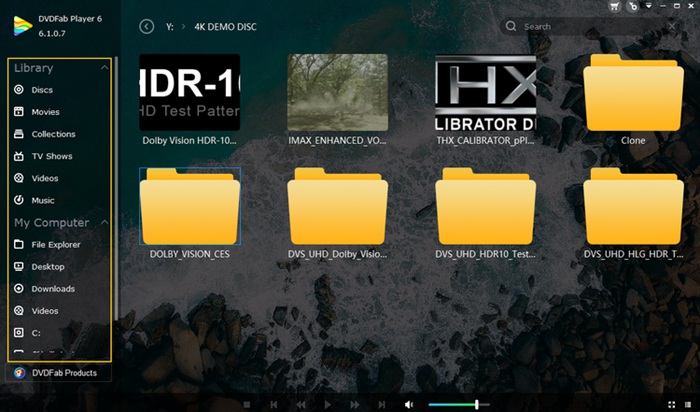Viewport: 700px width, 412px height.
Task: Click the Rewind button
Action: coord(301,405)
